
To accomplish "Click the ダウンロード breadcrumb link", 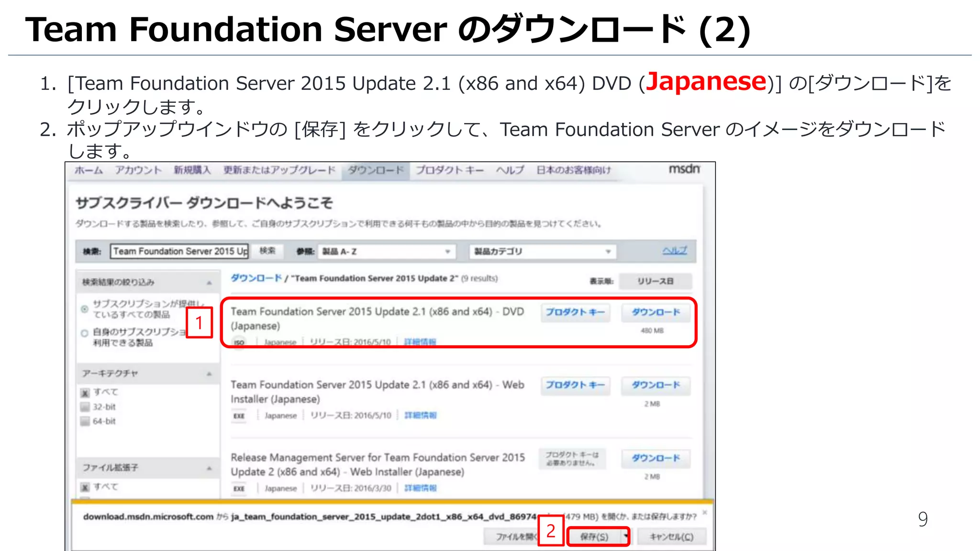I will pos(256,278).
